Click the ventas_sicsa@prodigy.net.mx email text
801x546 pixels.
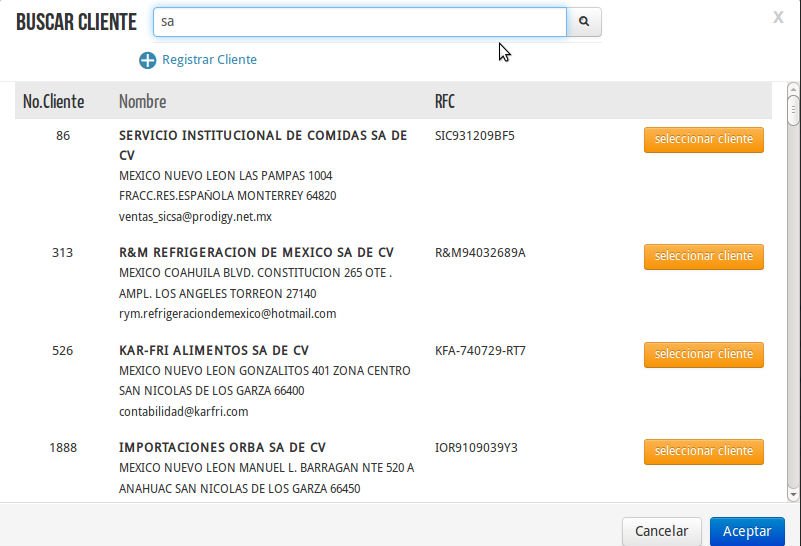point(195,216)
